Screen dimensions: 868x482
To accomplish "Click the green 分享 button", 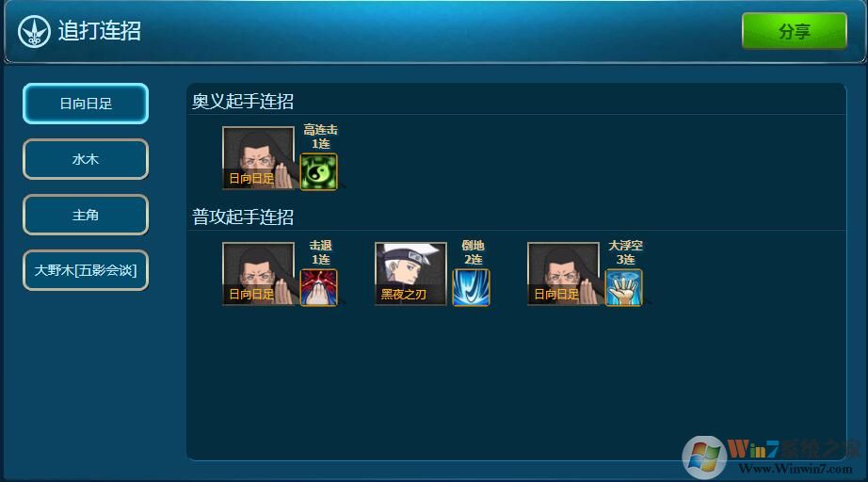I will pos(795,31).
